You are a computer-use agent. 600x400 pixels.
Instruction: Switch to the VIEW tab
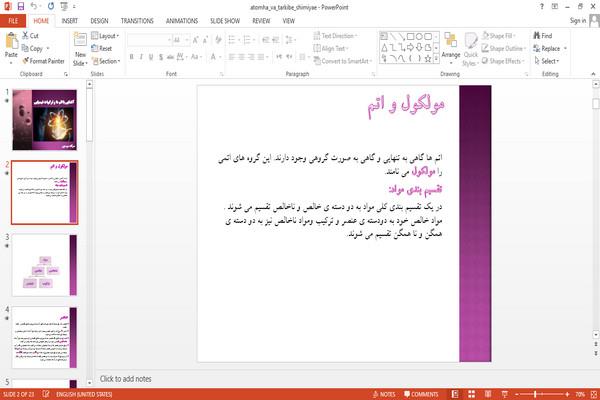289,21
